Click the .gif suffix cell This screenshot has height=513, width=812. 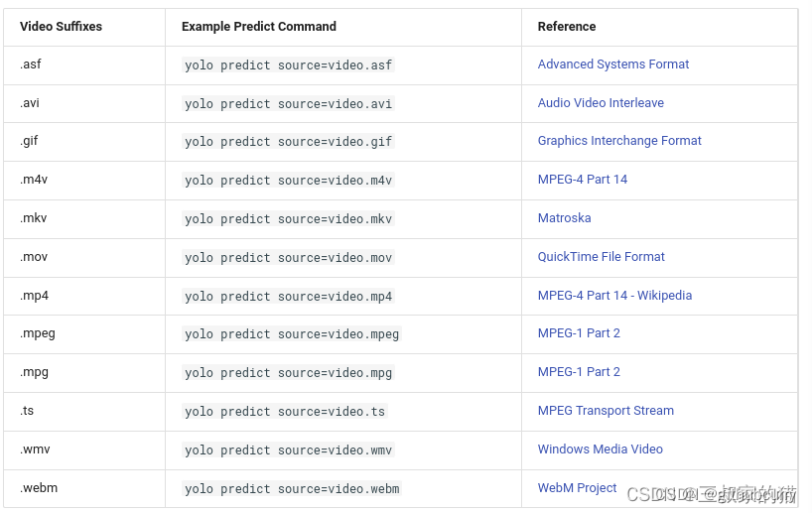pyautogui.click(x=29, y=141)
